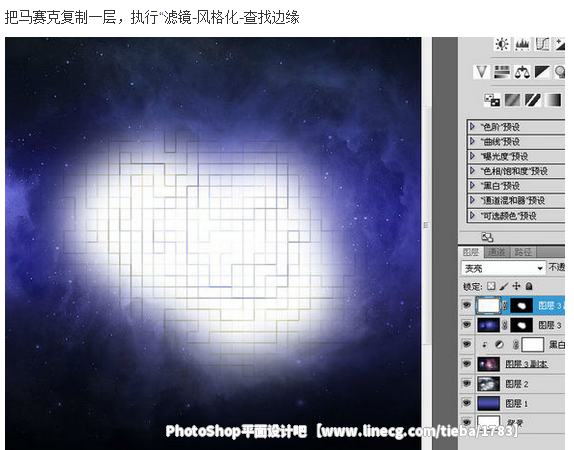Hide the selected top layer via its eye
The width and height of the screenshot is (574, 450).
coord(466,305)
